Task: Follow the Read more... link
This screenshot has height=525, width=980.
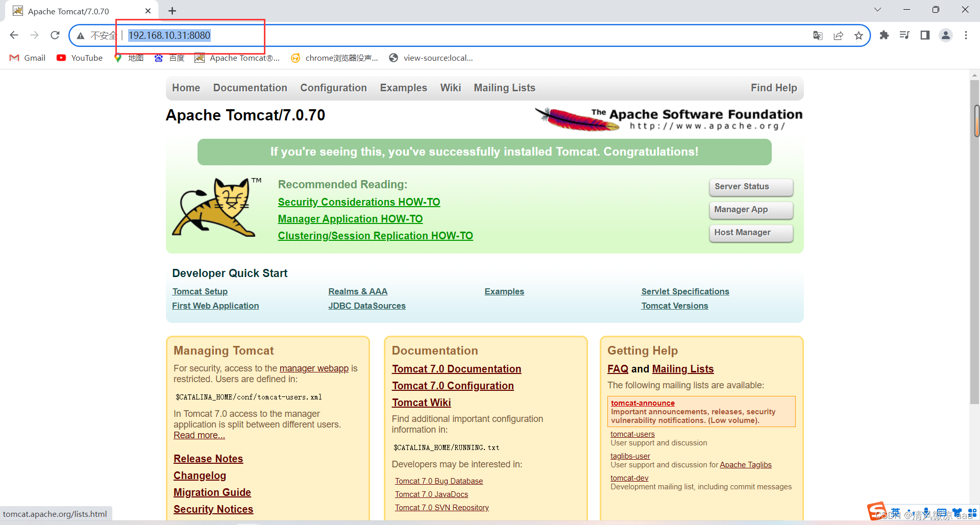Action: click(x=199, y=435)
